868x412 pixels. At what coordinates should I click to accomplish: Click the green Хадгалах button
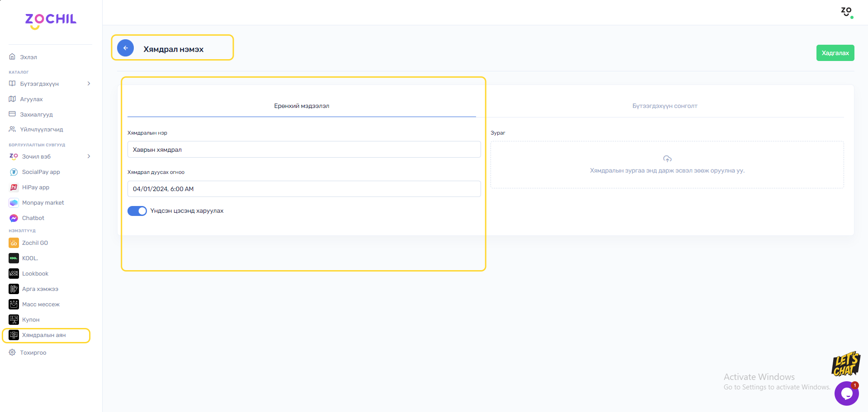coord(835,53)
